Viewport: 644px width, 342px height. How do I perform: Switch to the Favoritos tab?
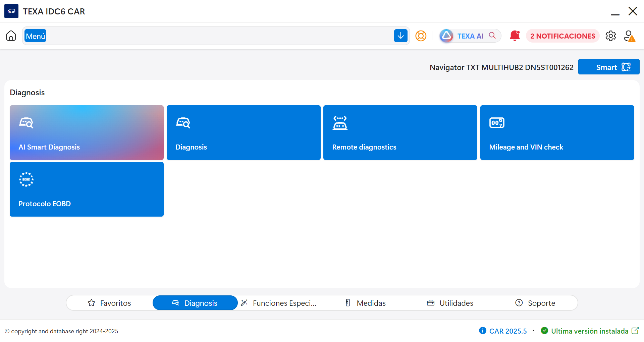pyautogui.click(x=109, y=303)
